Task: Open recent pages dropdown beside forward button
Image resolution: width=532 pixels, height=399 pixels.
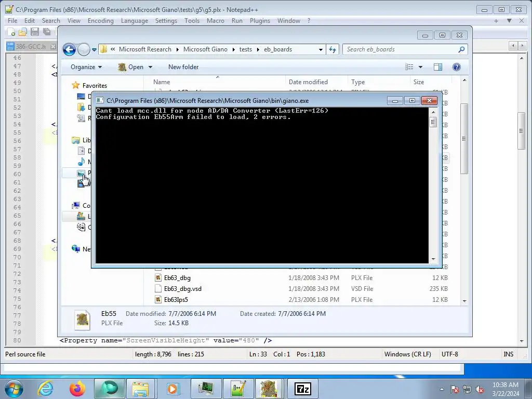Action: pos(94,49)
